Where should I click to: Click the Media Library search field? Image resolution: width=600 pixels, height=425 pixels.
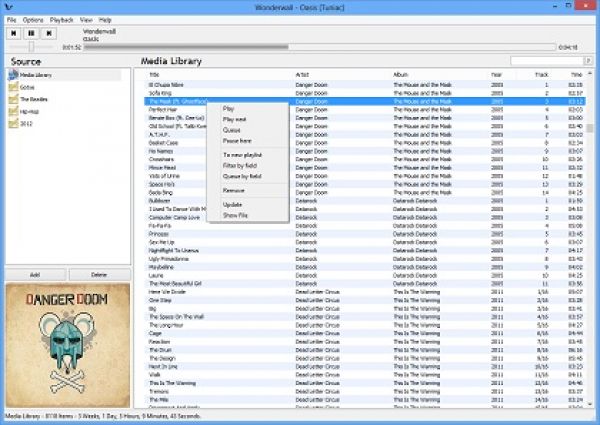549,61
